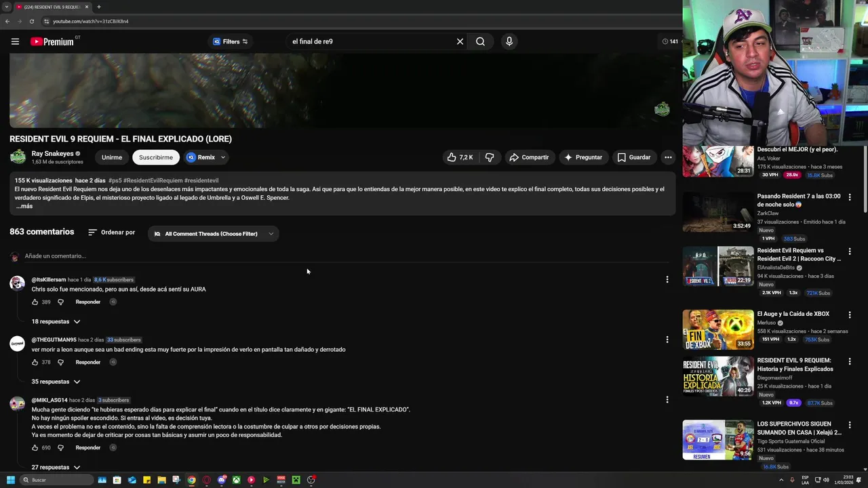The width and height of the screenshot is (868, 488).
Task: Open Ray Snakeyes channel avatar
Action: (18, 157)
